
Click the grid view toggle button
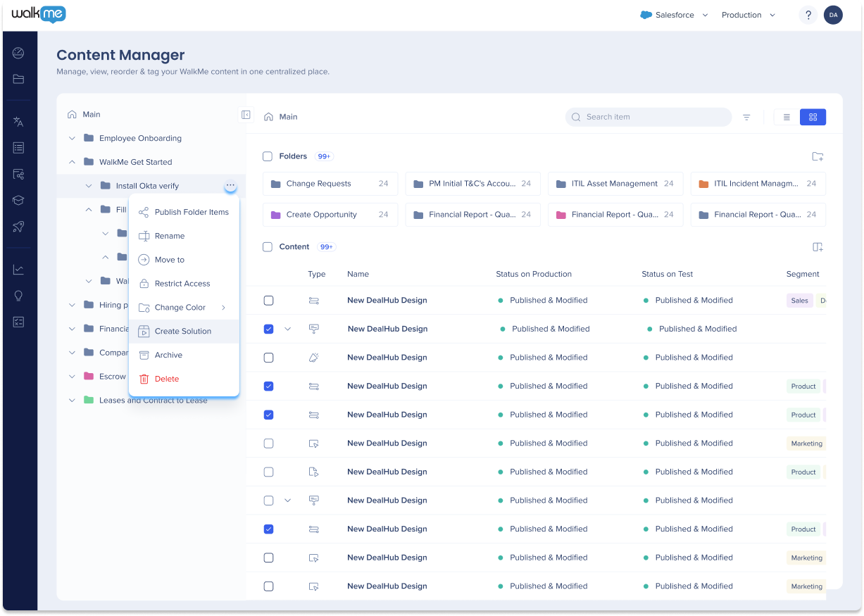click(x=813, y=117)
